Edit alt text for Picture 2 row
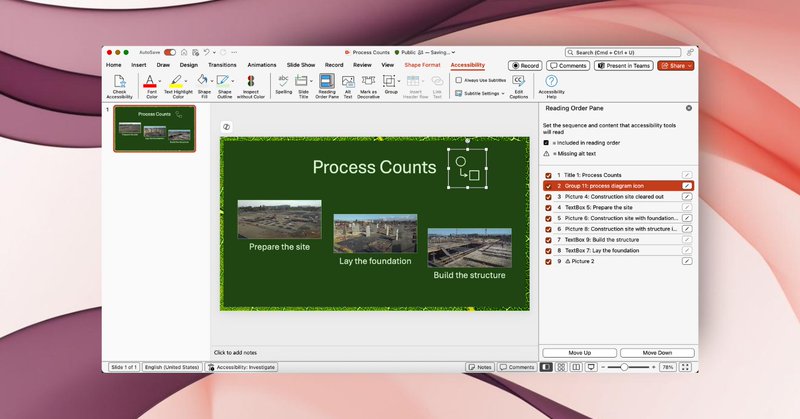 (x=687, y=261)
